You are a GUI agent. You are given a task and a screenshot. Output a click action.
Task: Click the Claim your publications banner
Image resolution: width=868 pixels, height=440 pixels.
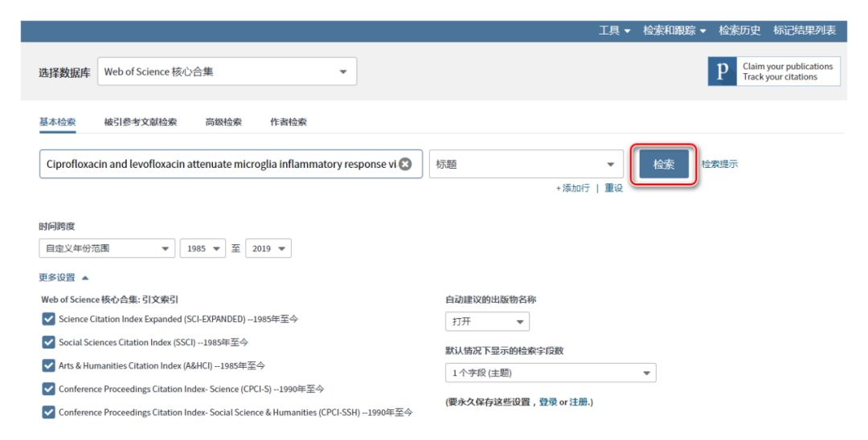pyautogui.click(x=774, y=71)
